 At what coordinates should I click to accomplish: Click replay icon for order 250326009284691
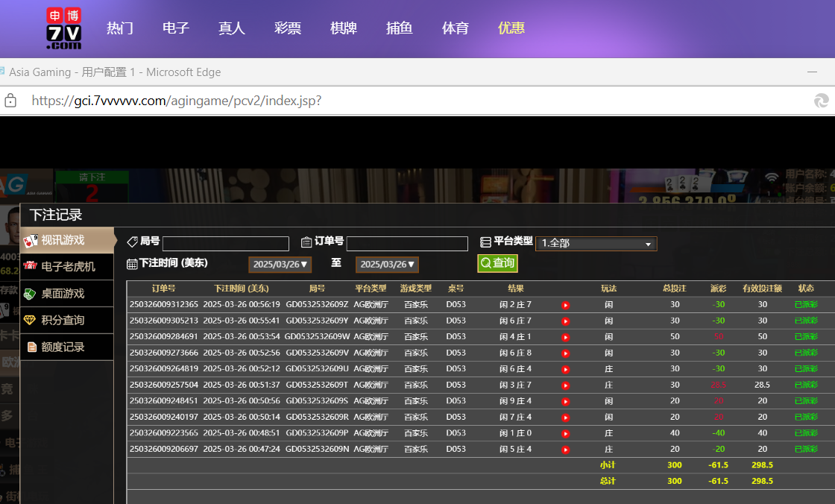(565, 337)
